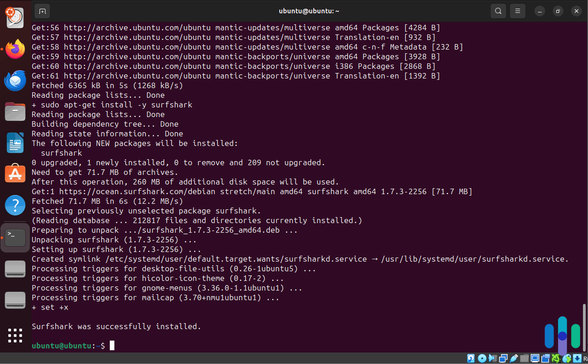Open Thunderbird mail client
Screen dimensions: 588x364
point(15,80)
